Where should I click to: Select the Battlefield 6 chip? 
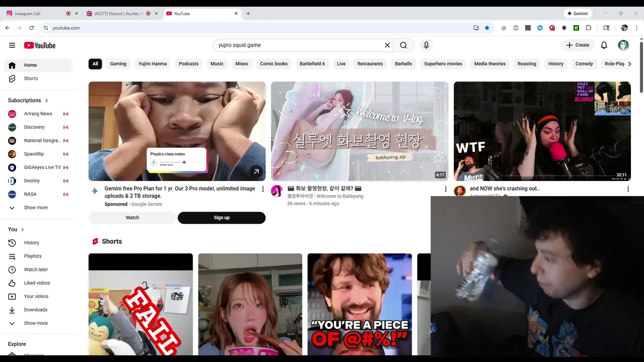tap(312, 64)
